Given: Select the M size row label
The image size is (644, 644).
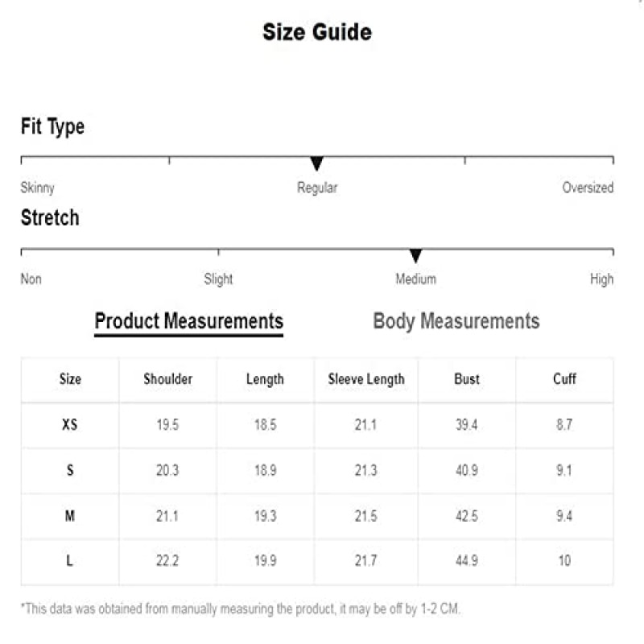Looking at the screenshot, I should pos(70,515).
